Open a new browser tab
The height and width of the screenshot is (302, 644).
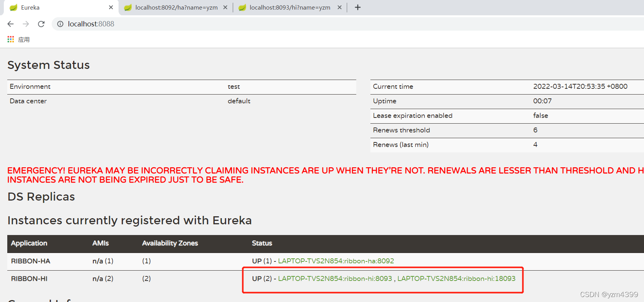pyautogui.click(x=358, y=7)
